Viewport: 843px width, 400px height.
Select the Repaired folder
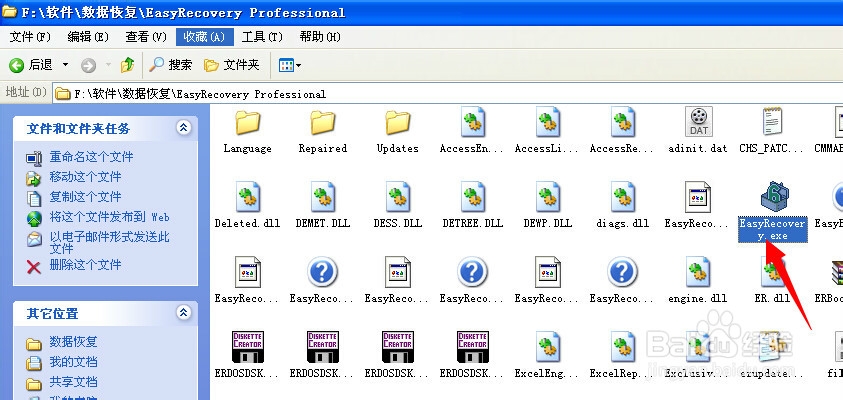tap(323, 132)
